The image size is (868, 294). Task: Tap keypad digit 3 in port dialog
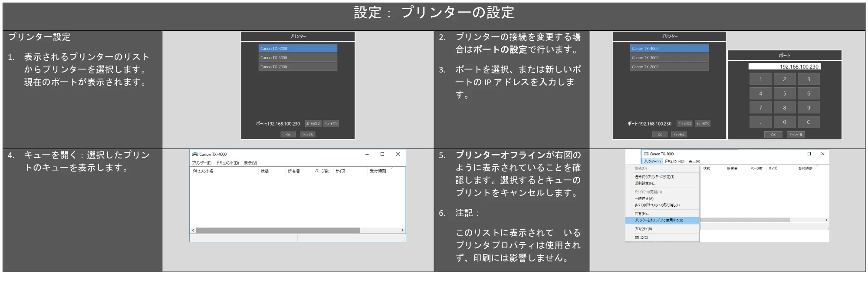pyautogui.click(x=809, y=79)
